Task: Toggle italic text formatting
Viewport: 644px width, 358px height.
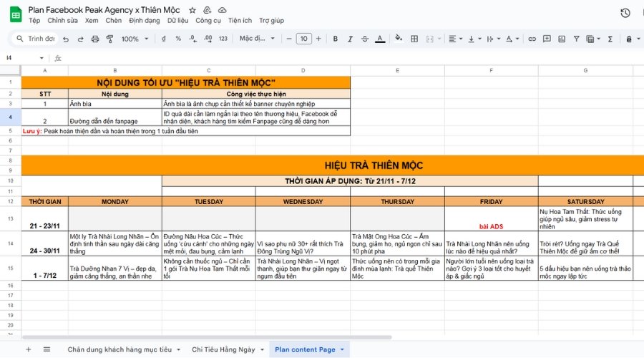Action: pos(351,39)
